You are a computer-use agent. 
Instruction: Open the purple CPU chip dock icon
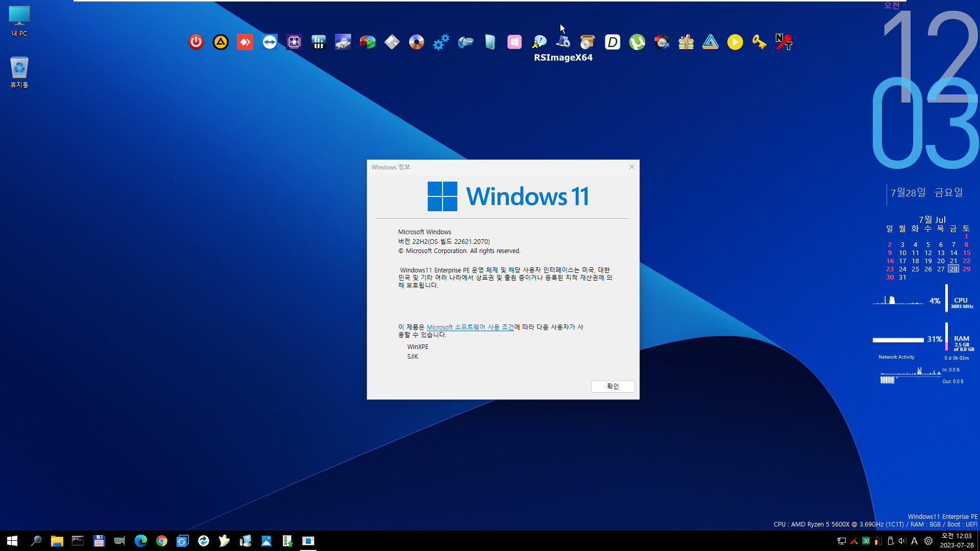click(294, 42)
